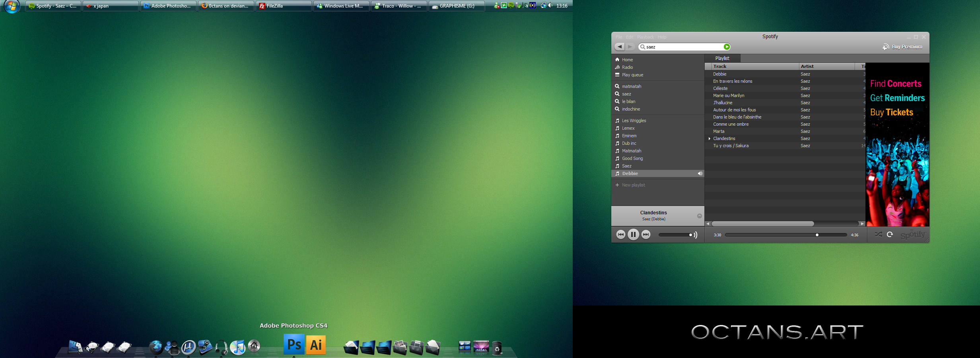
Task: Toggle shuffle mode in Spotify
Action: (x=878, y=235)
